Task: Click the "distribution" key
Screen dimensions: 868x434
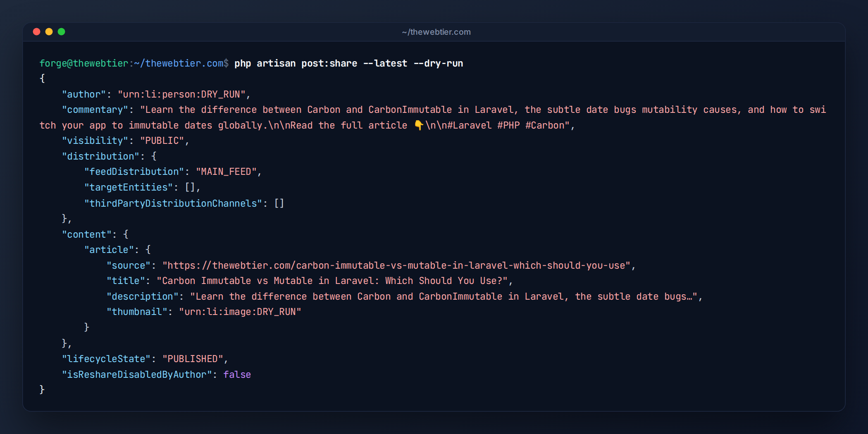Action: tap(100, 156)
